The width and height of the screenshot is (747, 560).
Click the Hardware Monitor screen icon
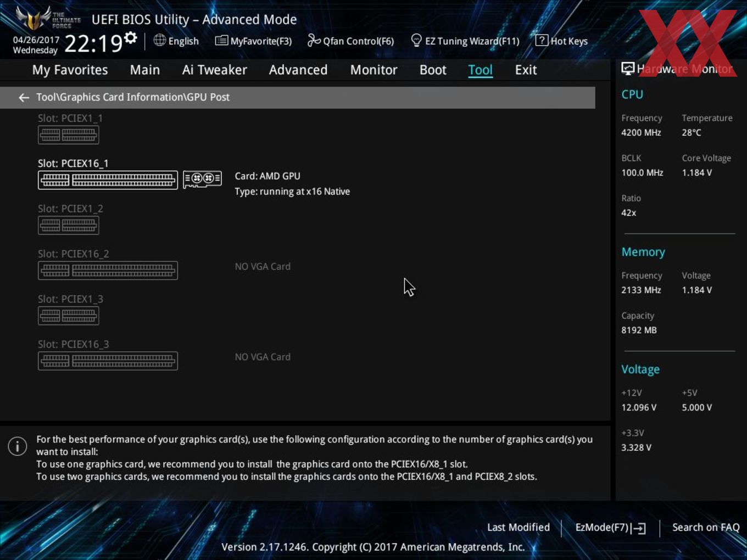(x=628, y=69)
